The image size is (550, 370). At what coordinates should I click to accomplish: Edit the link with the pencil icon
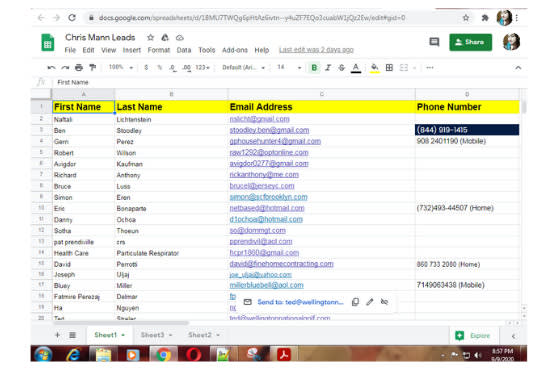coord(370,302)
